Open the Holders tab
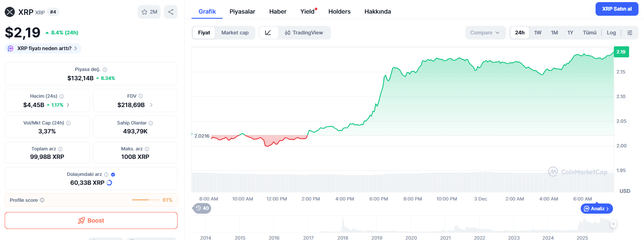 (339, 11)
